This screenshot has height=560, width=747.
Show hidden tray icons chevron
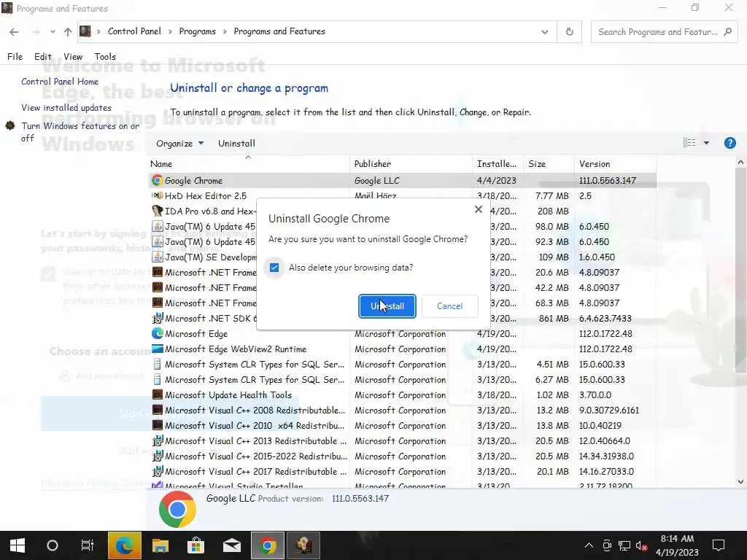(x=589, y=545)
